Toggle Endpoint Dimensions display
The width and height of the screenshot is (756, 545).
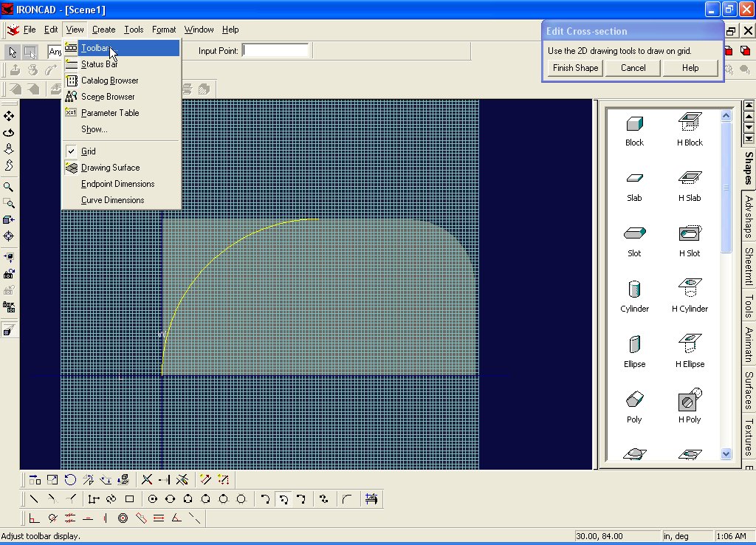pos(122,184)
